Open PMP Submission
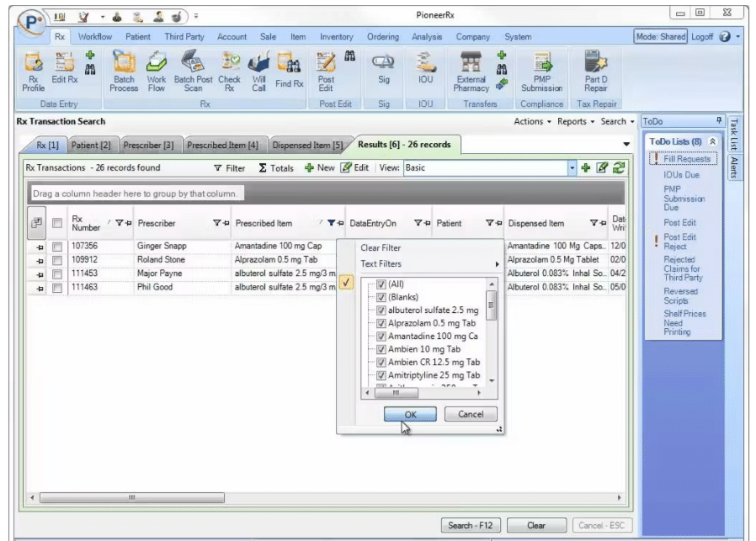This screenshot has width=756, height=541. [542, 71]
